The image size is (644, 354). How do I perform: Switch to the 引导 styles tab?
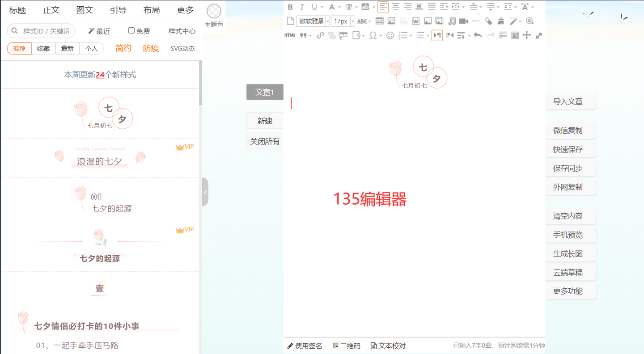pos(118,10)
